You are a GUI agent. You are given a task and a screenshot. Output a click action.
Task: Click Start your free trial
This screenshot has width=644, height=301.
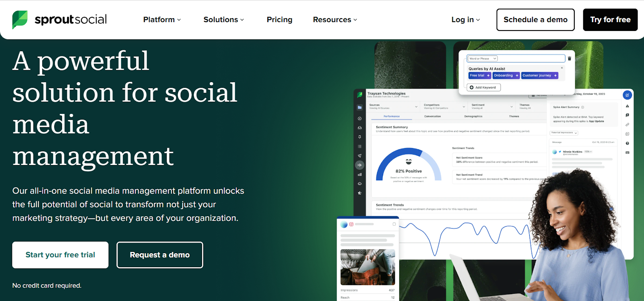tap(60, 255)
